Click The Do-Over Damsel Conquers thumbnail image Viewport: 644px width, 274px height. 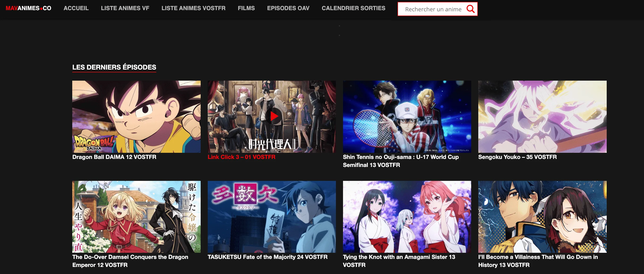click(x=136, y=216)
